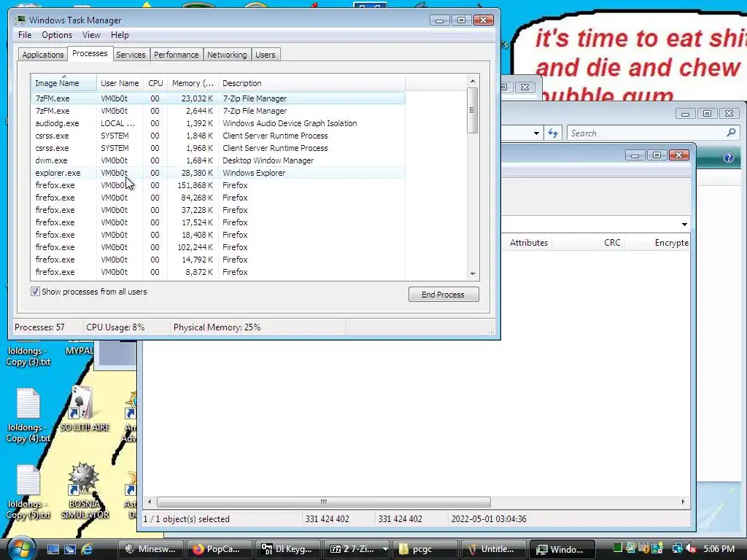The width and height of the screenshot is (747, 560).
Task: Click the process list scroll down arrow
Action: click(x=473, y=274)
